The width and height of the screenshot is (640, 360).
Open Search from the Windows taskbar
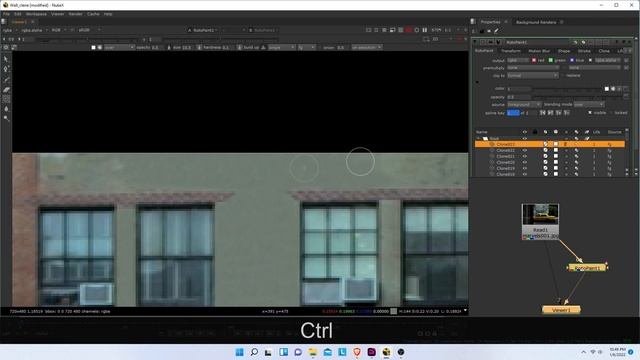point(254,352)
